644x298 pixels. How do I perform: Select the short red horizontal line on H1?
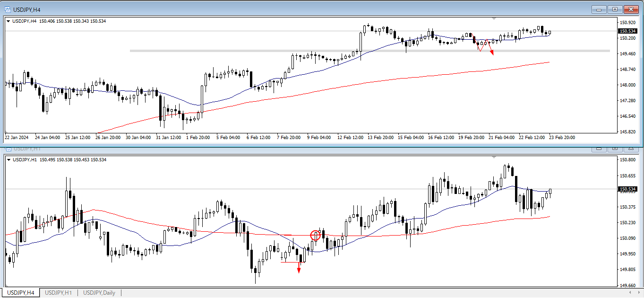pos(289,262)
